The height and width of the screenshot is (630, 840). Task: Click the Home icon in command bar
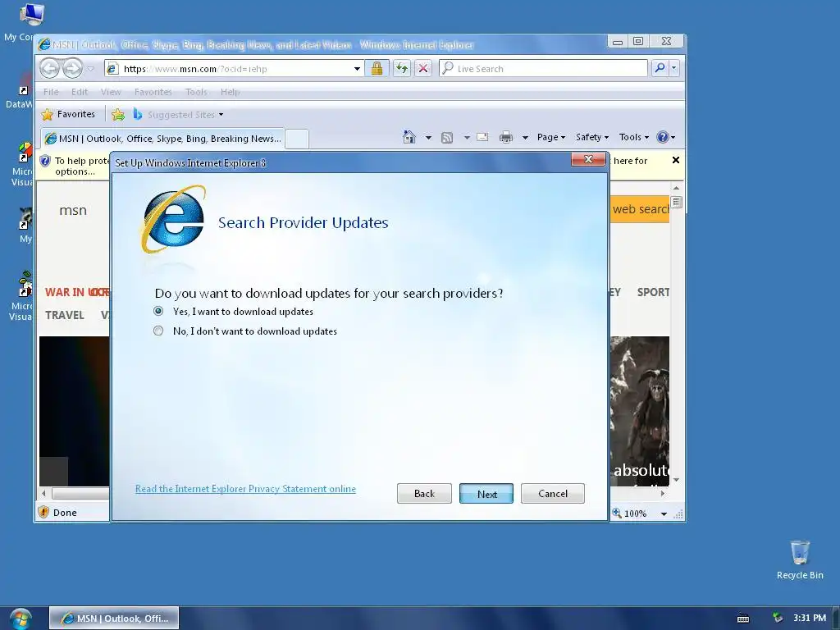click(x=409, y=137)
